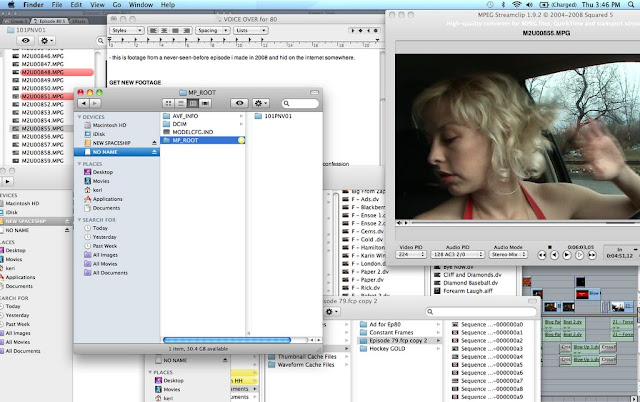Open the Audio Mode Stereo Mix dropdown
This screenshot has width=640, height=402.
509,254
